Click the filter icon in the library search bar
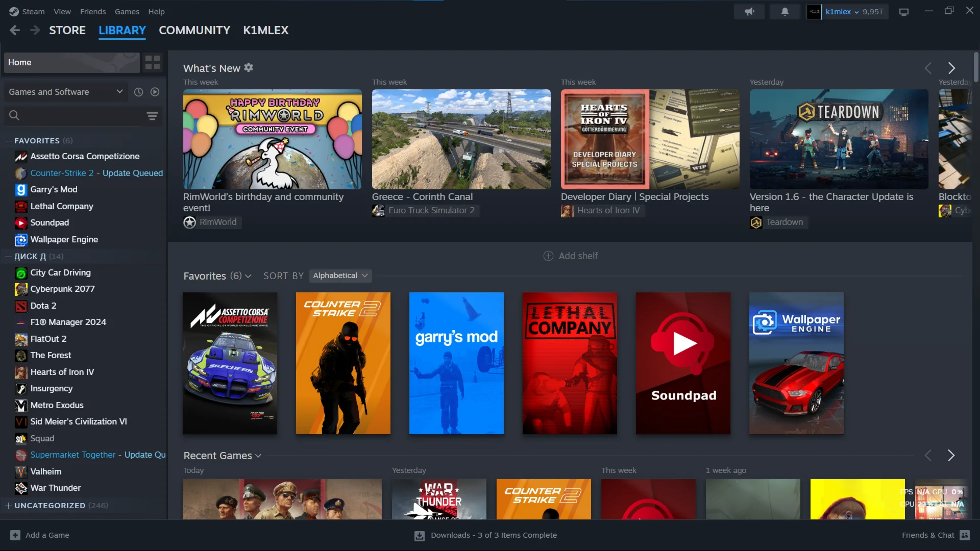 [x=152, y=116]
